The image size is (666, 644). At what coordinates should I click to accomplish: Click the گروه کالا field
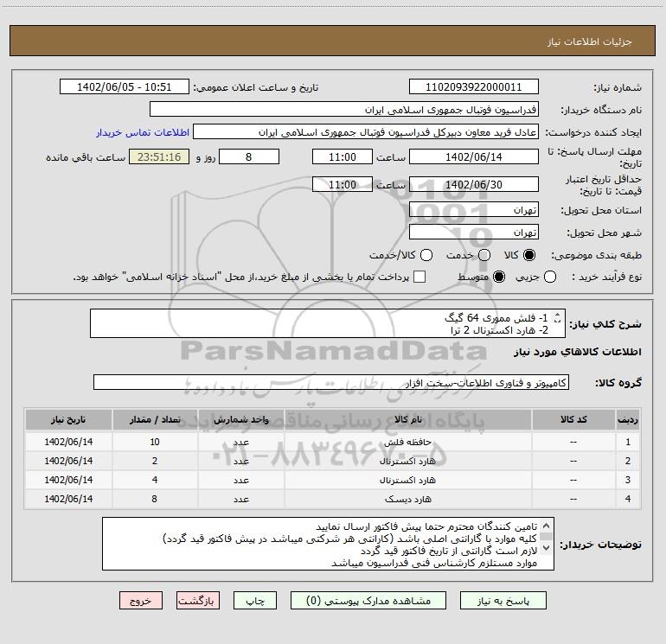point(331,382)
